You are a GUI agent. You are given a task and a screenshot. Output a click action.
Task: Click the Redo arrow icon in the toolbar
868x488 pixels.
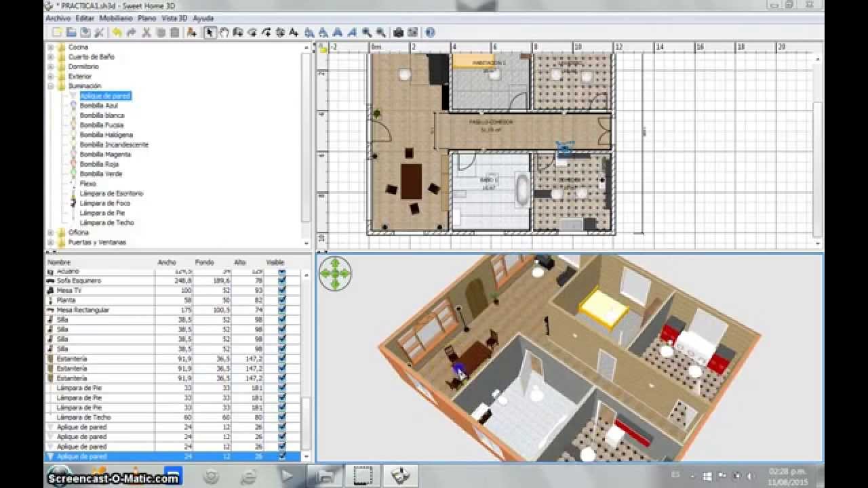[131, 33]
